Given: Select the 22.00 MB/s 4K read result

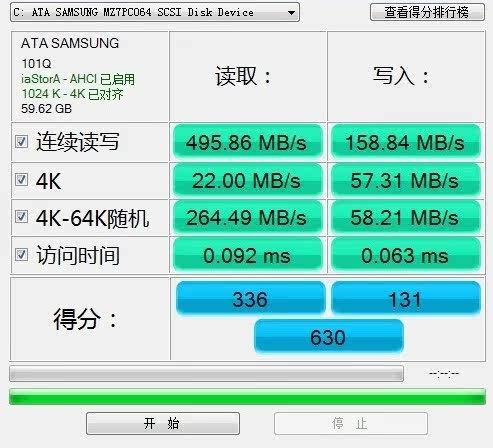Looking at the screenshot, I should [247, 180].
